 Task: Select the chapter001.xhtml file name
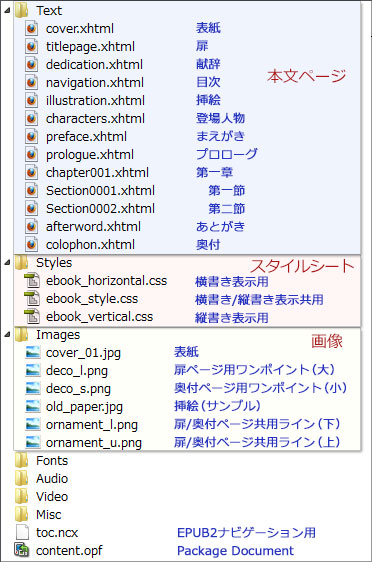pyautogui.click(x=97, y=173)
